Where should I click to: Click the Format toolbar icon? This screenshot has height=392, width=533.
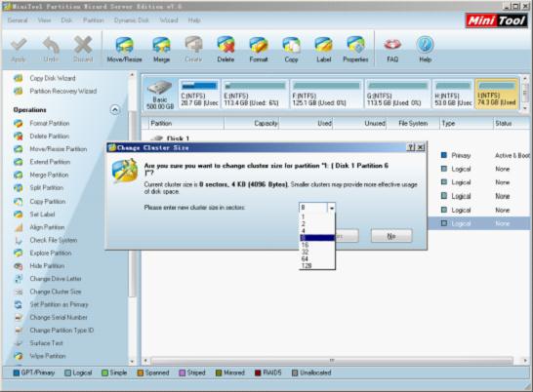[x=259, y=46]
